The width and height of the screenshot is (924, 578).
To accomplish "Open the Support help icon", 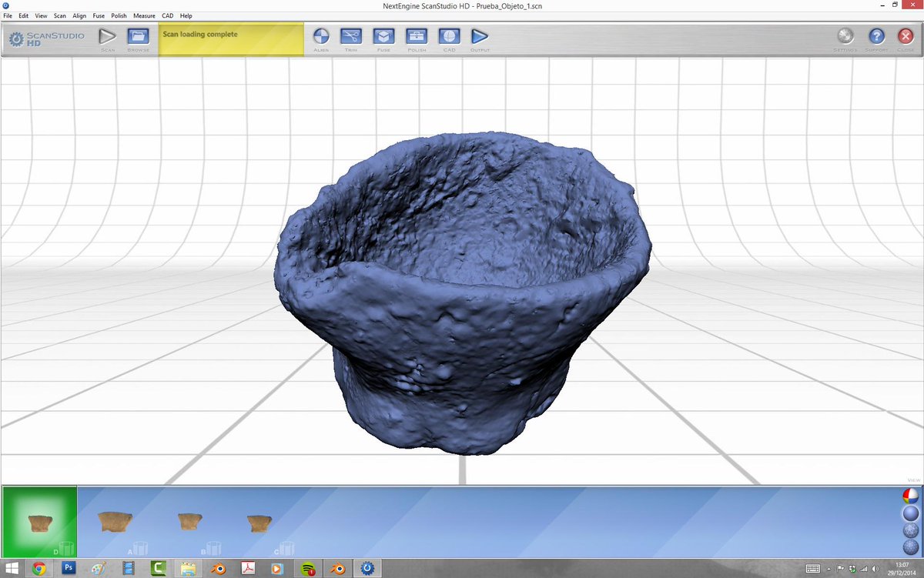I will pos(876,36).
